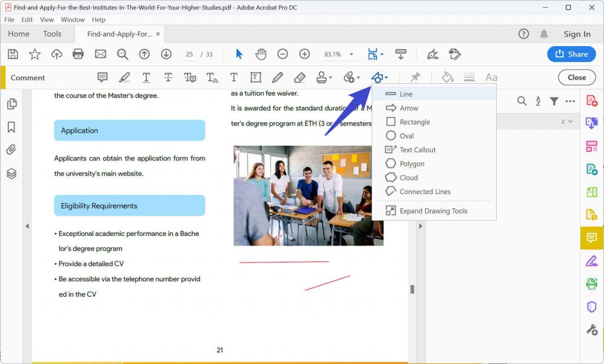
Task: Select the Pencil drawing tool
Action: coord(277,77)
